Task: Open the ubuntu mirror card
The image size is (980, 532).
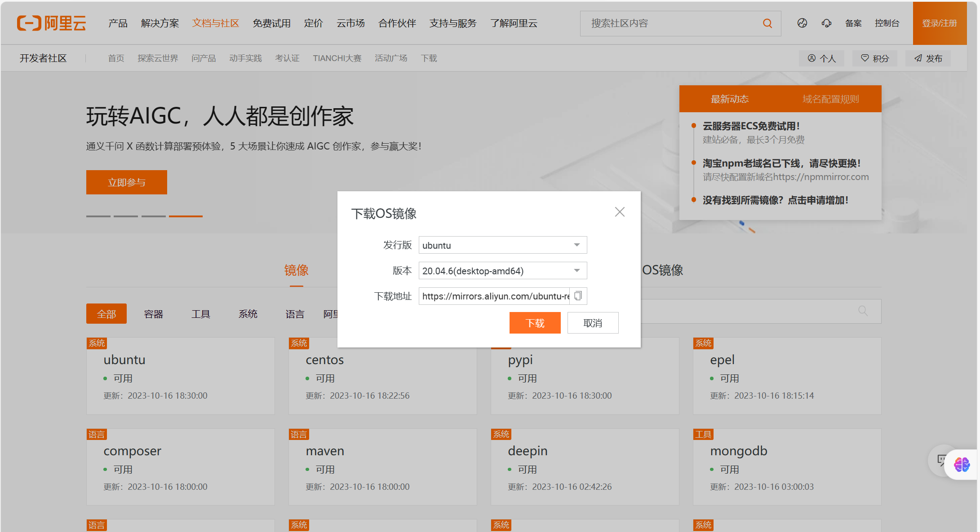Action: click(x=180, y=376)
